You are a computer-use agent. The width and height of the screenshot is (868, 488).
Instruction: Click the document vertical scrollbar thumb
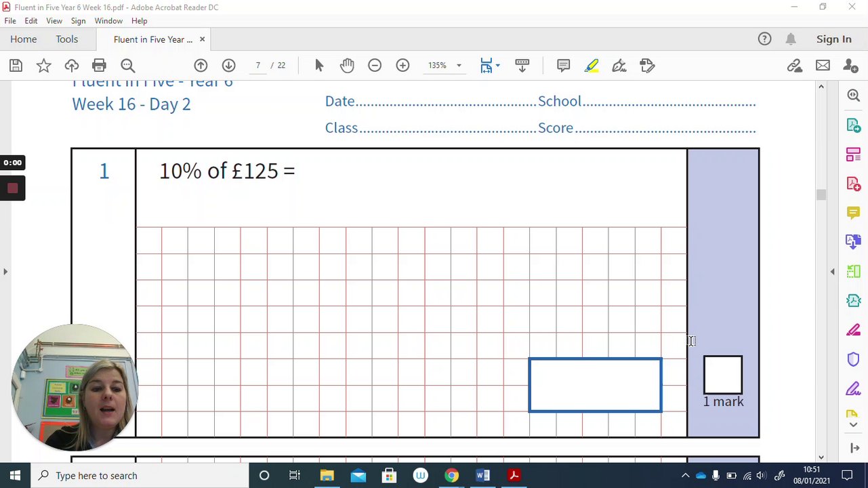tap(821, 195)
